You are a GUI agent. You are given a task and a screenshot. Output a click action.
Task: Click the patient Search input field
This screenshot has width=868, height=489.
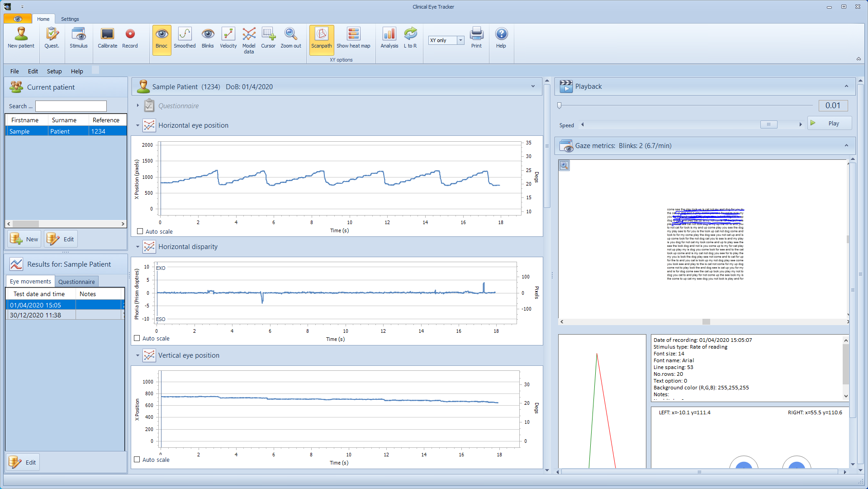pyautogui.click(x=71, y=106)
